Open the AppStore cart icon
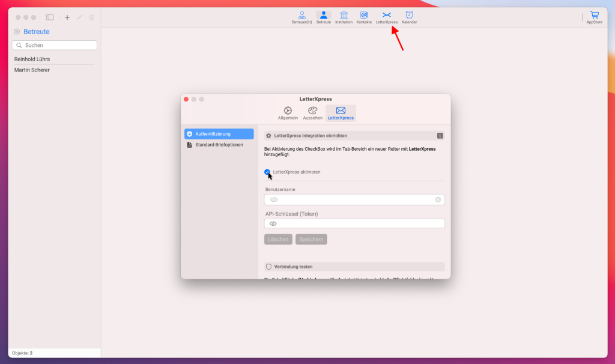The image size is (615, 364). click(594, 17)
